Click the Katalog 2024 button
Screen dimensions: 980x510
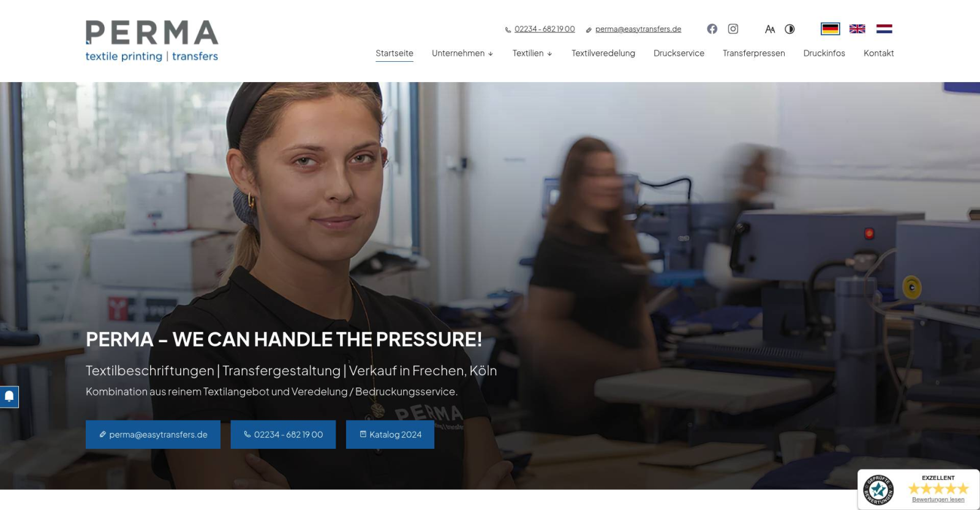pos(390,435)
